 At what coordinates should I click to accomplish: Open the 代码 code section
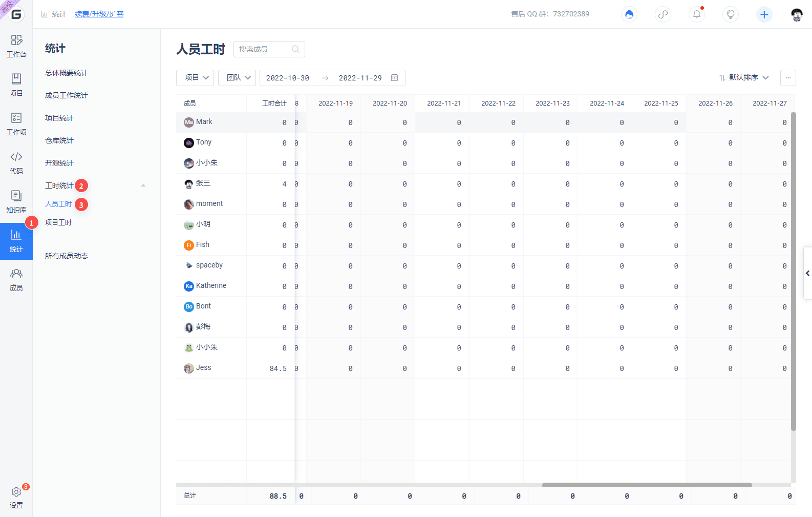(x=16, y=163)
